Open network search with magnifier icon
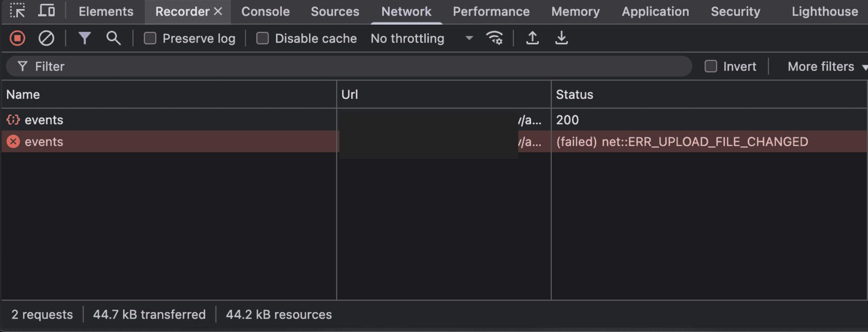Screen dimensions: 868x332 point(113,38)
